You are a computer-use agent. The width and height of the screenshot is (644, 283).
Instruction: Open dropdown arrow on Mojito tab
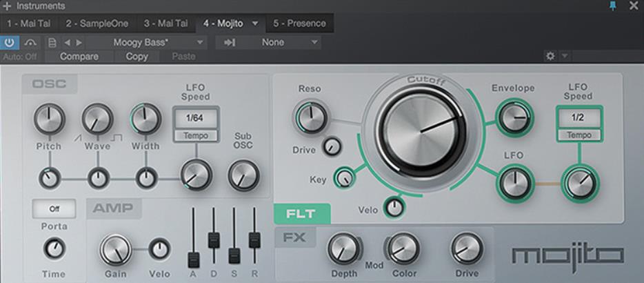(255, 23)
